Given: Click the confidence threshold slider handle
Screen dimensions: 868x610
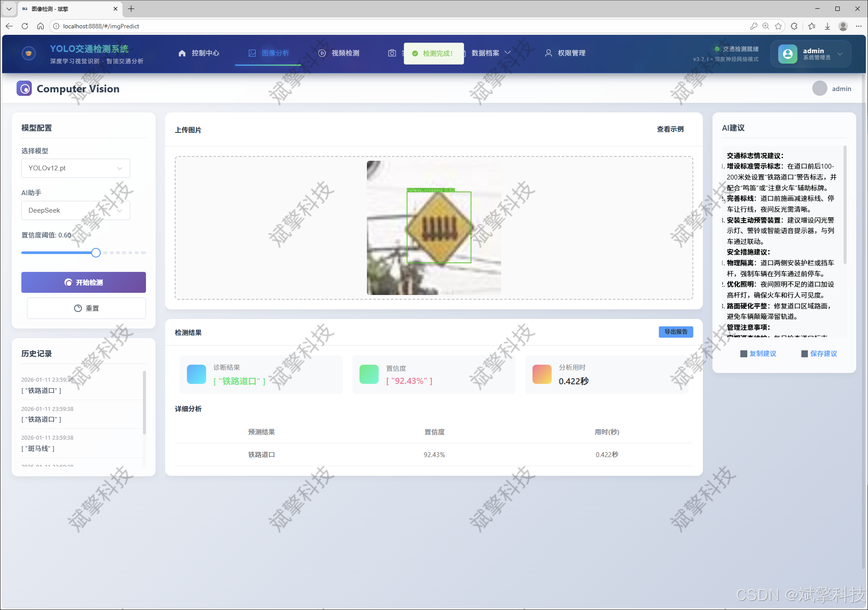Looking at the screenshot, I should (x=96, y=253).
